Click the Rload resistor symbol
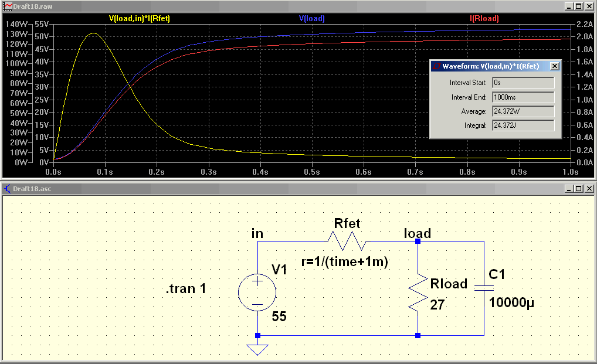The image size is (597, 364). (418, 293)
